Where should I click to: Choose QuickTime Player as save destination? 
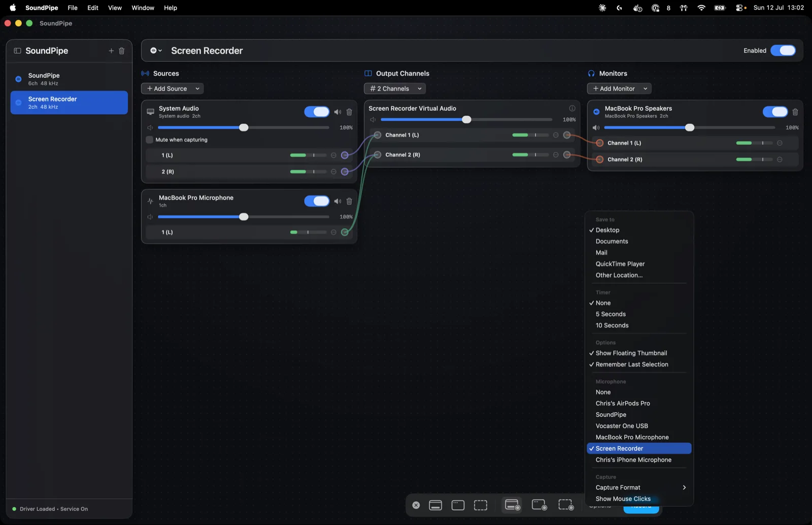click(x=620, y=264)
